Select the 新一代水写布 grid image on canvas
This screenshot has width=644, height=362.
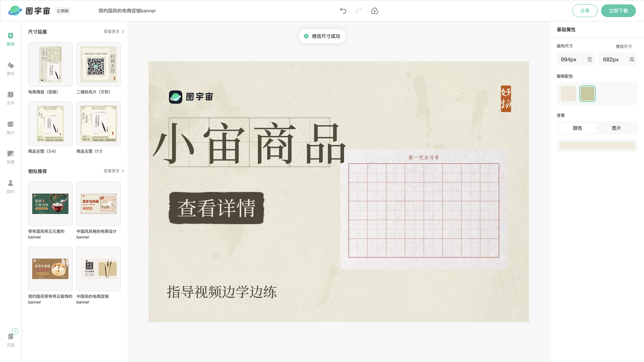pos(424,209)
